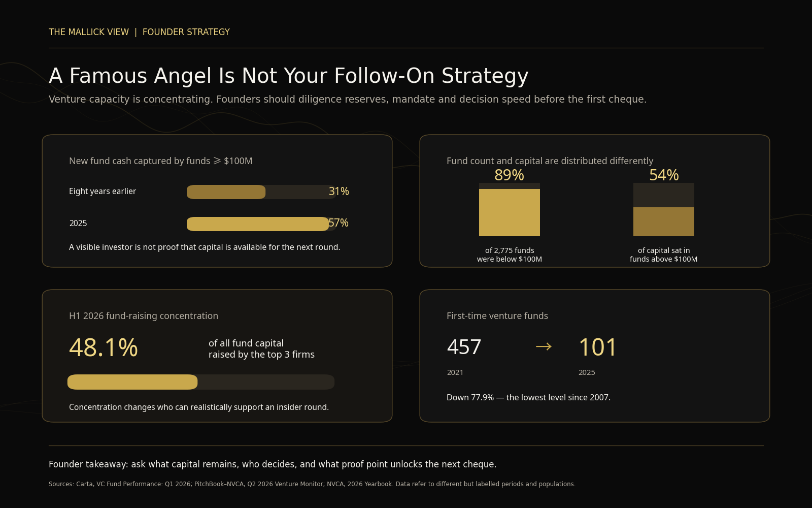The width and height of the screenshot is (812, 508).
Task: Click the 54% column bar
Action: click(664, 209)
